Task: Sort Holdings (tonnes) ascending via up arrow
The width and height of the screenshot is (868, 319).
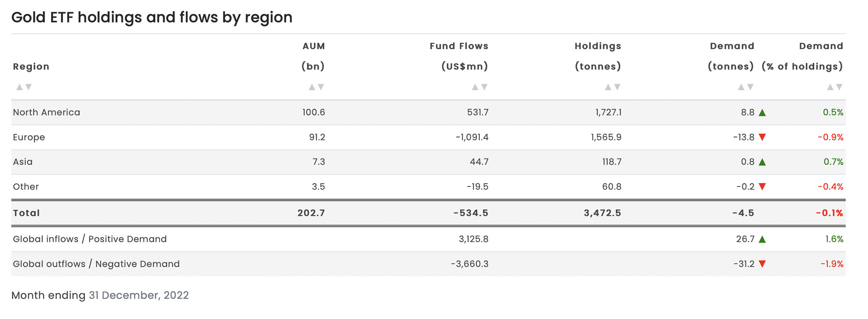Action: click(608, 87)
